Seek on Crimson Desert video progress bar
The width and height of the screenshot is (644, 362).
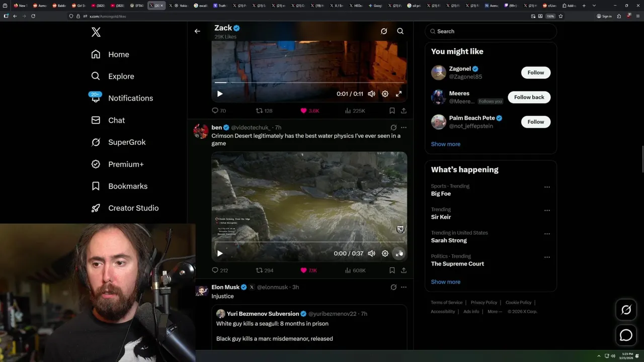(x=309, y=242)
